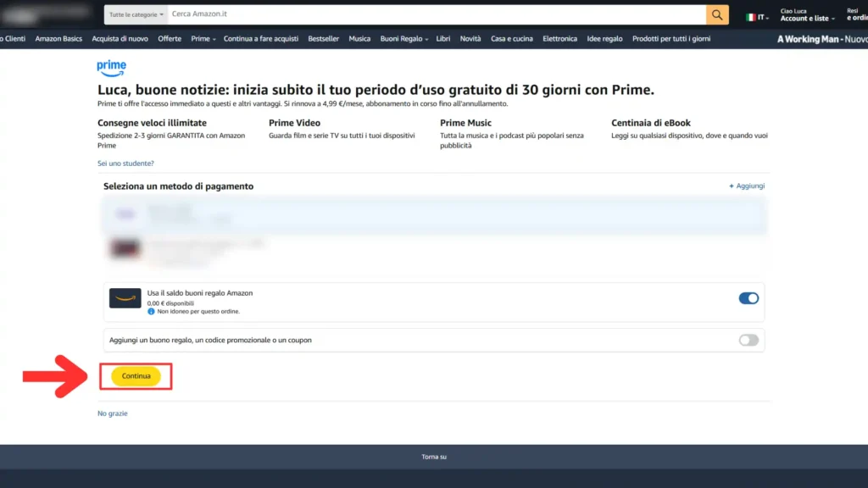The height and width of the screenshot is (488, 868).
Task: Open the Musica nav item
Action: click(x=359, y=39)
